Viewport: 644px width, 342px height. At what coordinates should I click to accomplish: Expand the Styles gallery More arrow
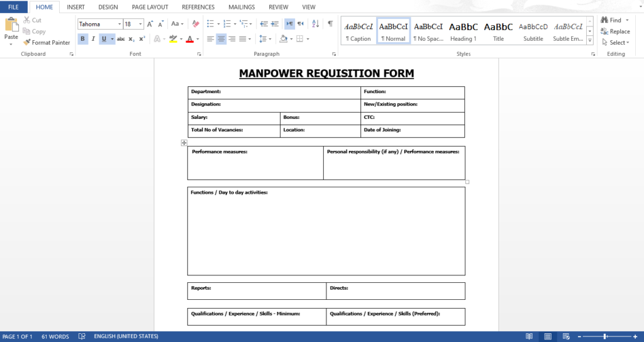pos(590,40)
